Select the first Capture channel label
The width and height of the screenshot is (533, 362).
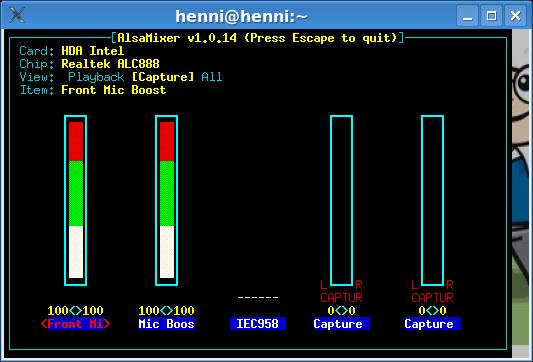338,324
